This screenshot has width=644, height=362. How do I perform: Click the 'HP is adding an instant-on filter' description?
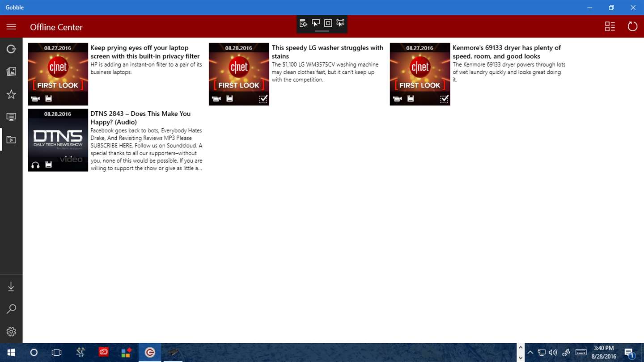(146, 68)
